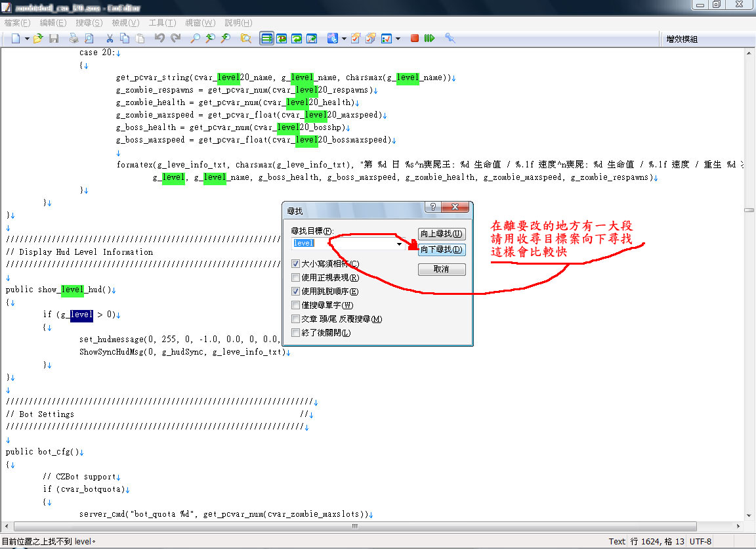This screenshot has width=756, height=549.
Task: Enable 使用正規表現 regular expression checkbox
Action: (x=295, y=278)
